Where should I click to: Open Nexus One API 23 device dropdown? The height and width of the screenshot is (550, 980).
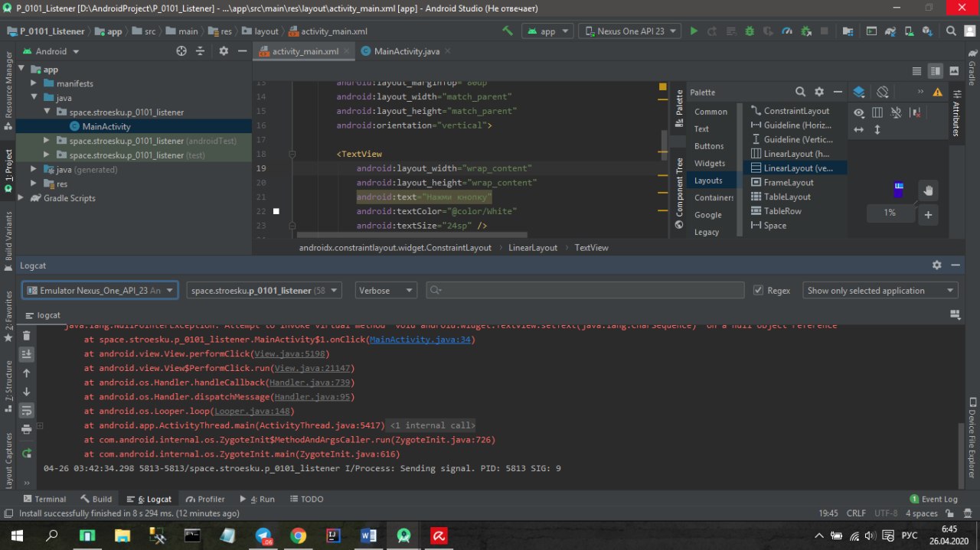[629, 31]
